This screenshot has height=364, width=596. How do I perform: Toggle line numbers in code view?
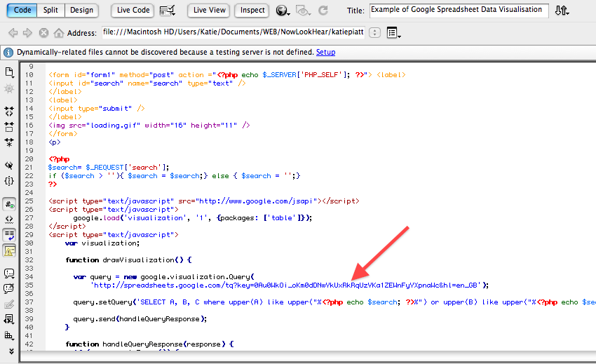click(x=9, y=205)
